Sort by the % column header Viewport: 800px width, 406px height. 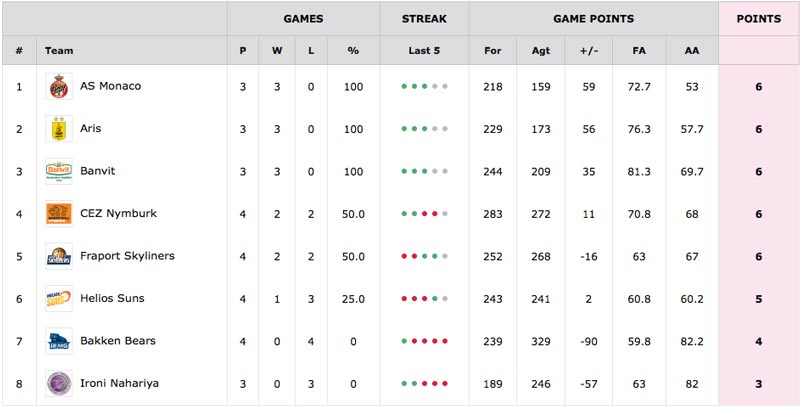353,50
